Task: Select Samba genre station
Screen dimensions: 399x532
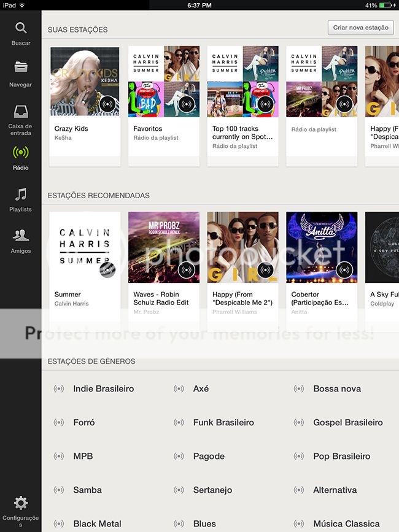Action: pos(87,490)
